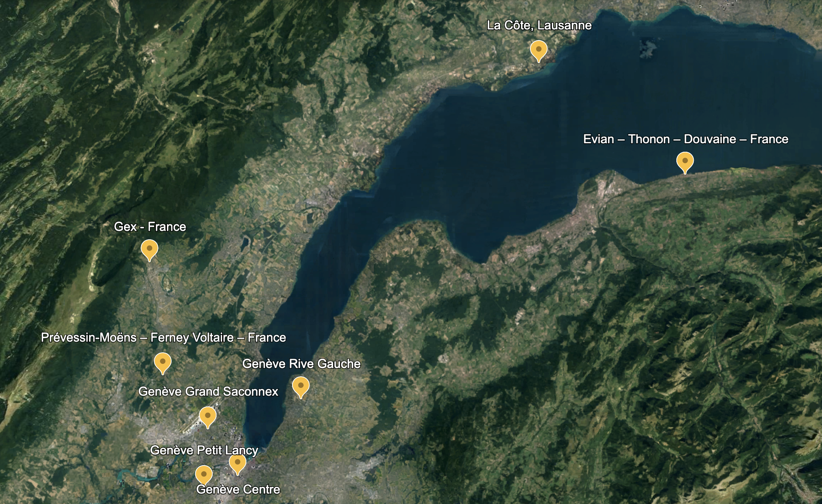Click the 'Evian – Thonon – Douvaine – France' label
The height and width of the screenshot is (504, 822).
pos(685,139)
